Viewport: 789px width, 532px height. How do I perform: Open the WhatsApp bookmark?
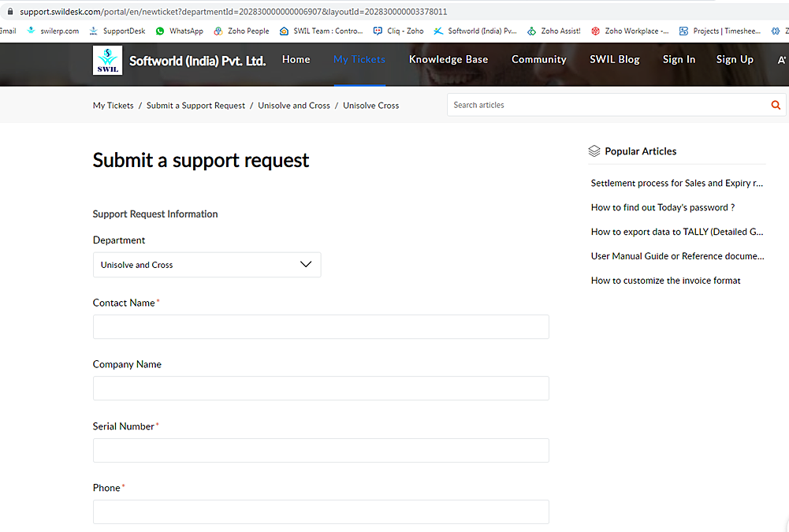[179, 31]
